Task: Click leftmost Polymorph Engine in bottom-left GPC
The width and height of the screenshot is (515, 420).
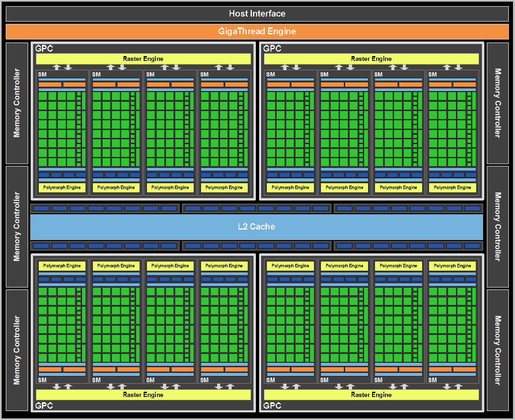Action: (62, 266)
